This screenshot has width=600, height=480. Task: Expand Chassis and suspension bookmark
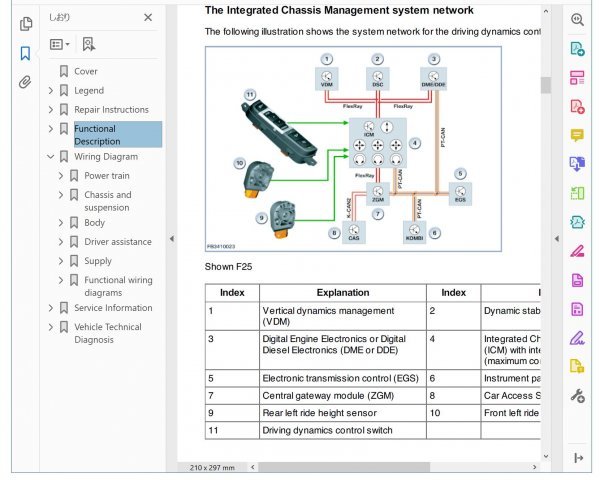61,195
